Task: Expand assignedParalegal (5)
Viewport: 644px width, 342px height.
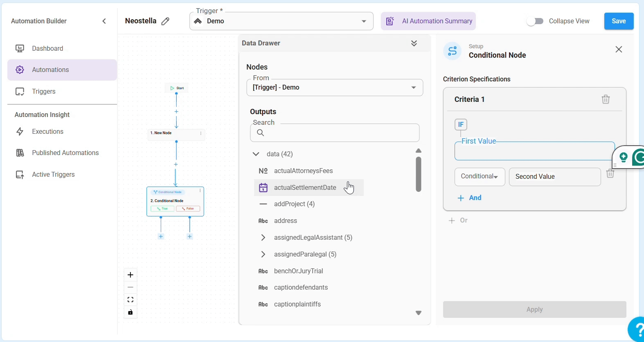Action: [x=263, y=254]
